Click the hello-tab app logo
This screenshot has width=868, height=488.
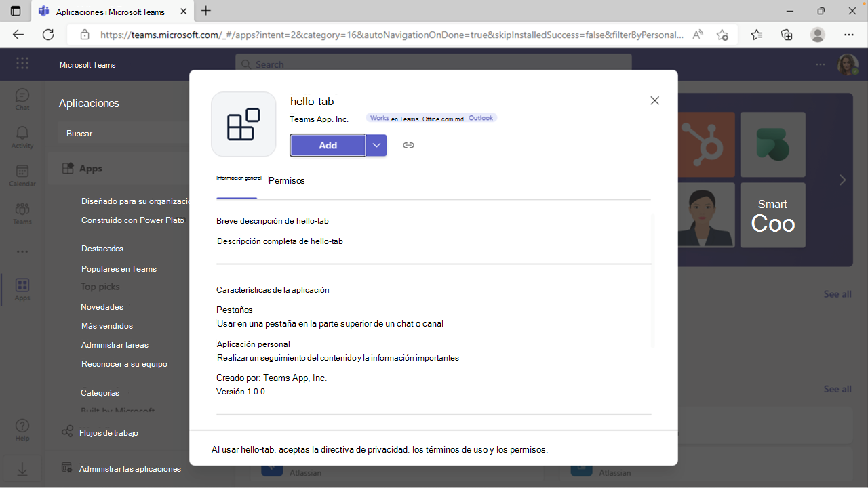(243, 124)
